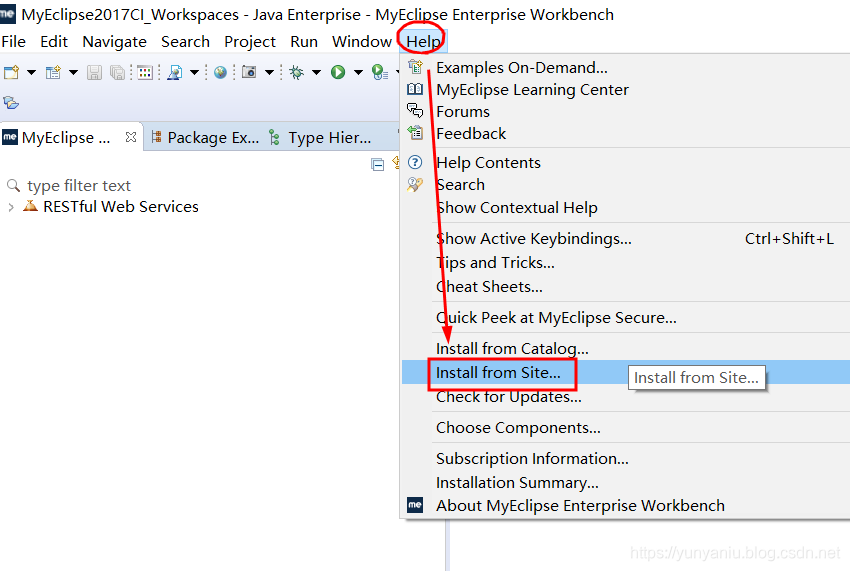Switch to the Type Hierarchy tab
The image size is (850, 571).
pos(320,138)
